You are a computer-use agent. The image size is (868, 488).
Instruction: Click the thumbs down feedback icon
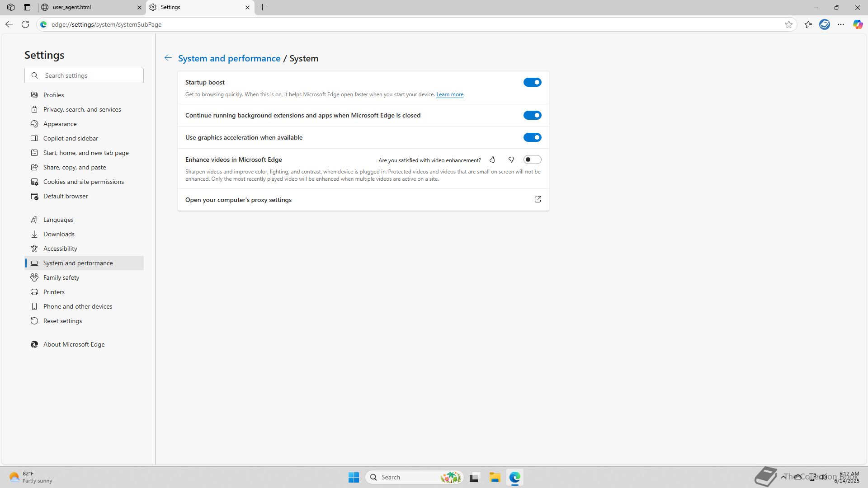pyautogui.click(x=511, y=160)
